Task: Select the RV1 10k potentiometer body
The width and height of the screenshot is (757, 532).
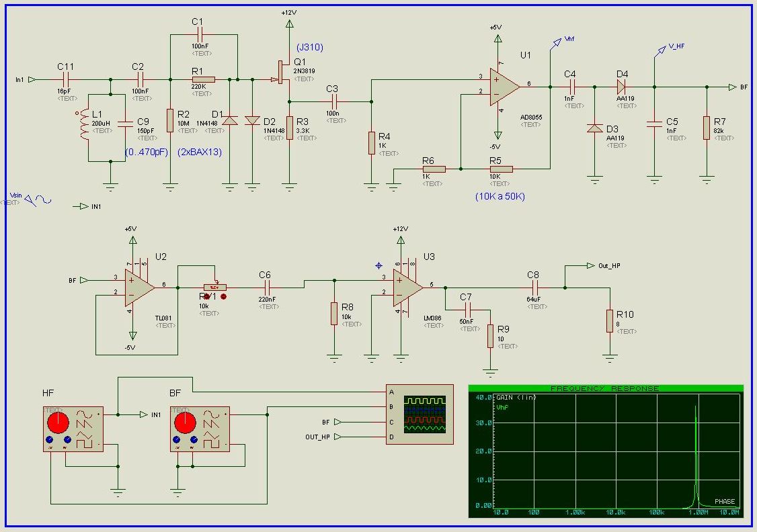Action: 215,287
